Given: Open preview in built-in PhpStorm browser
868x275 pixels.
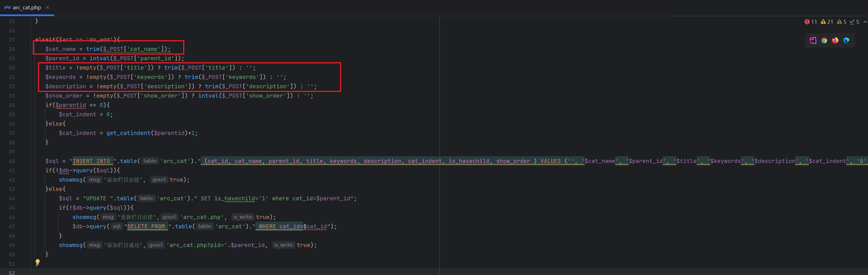Looking at the screenshot, I should point(813,40).
